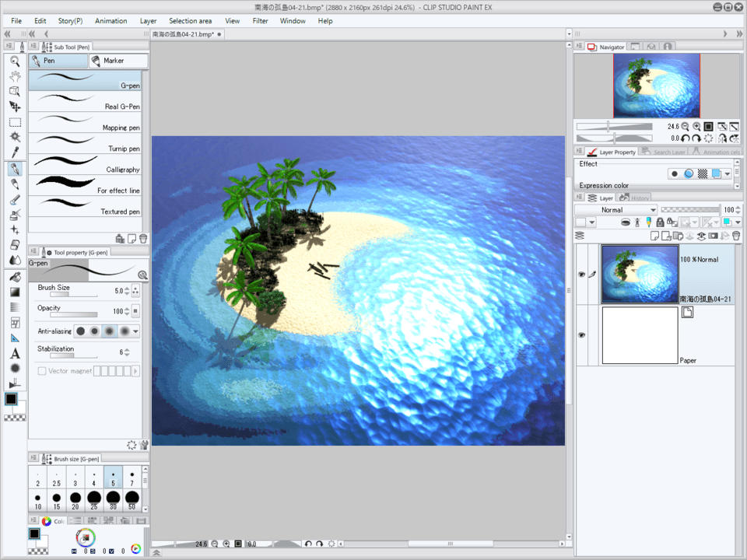Delete layer using the trash icon
This screenshot has width=747, height=560.
736,236
